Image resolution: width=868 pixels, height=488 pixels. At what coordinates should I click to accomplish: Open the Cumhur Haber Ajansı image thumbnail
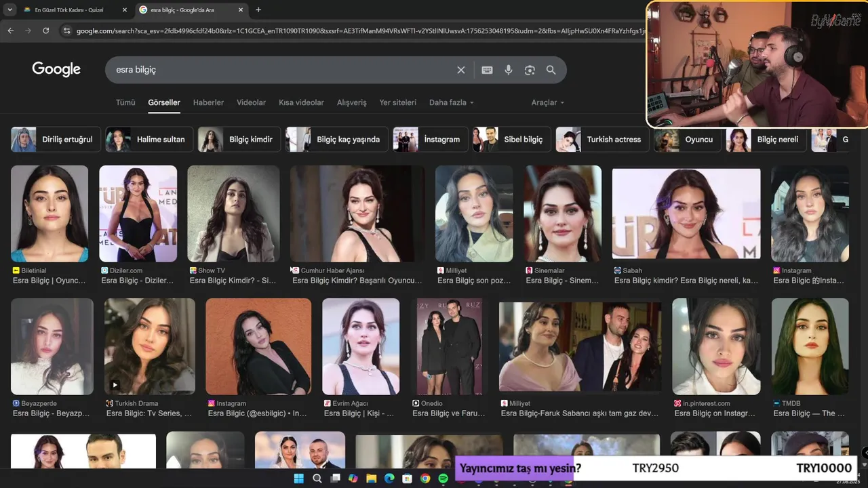pyautogui.click(x=357, y=213)
